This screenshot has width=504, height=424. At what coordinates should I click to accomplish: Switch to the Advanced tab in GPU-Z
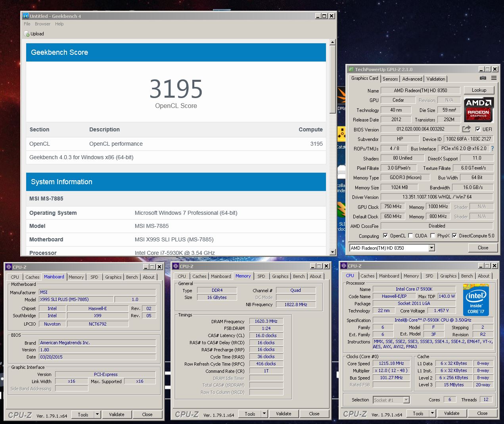pos(412,79)
